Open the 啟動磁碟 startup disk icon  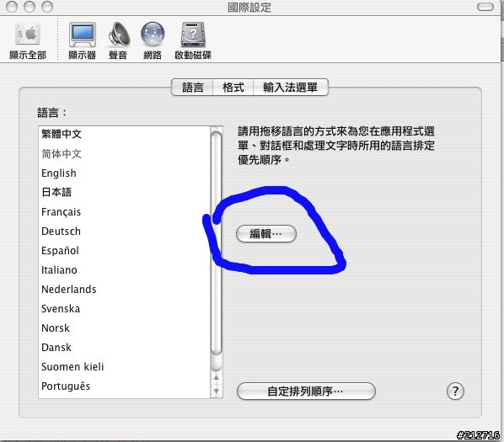(x=193, y=41)
